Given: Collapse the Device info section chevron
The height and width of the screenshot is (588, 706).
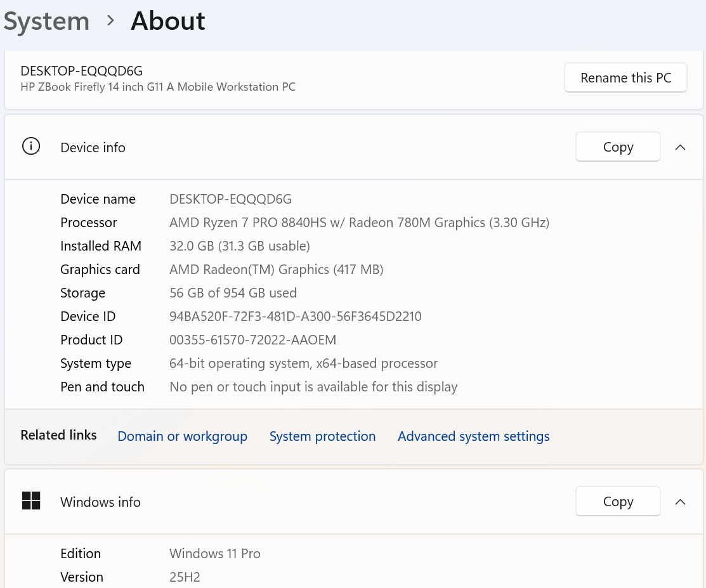Looking at the screenshot, I should click(681, 147).
